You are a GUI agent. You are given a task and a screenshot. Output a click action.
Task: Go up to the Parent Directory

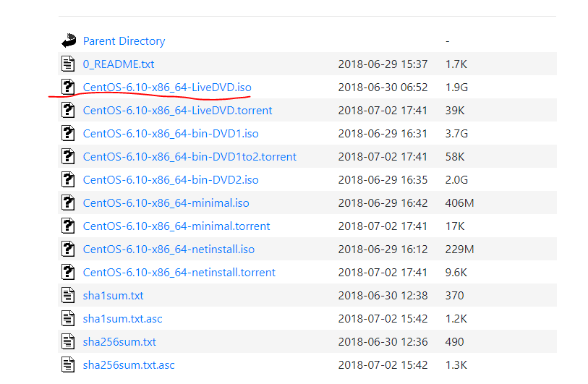point(124,41)
